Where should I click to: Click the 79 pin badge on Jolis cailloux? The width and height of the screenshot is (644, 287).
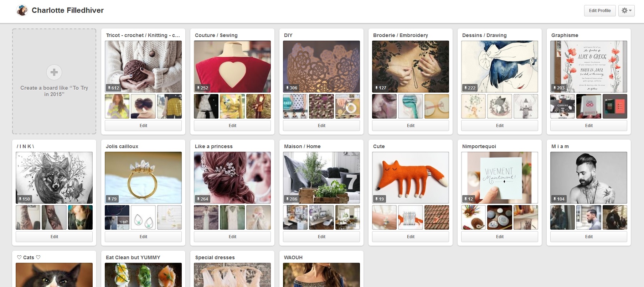click(x=112, y=199)
